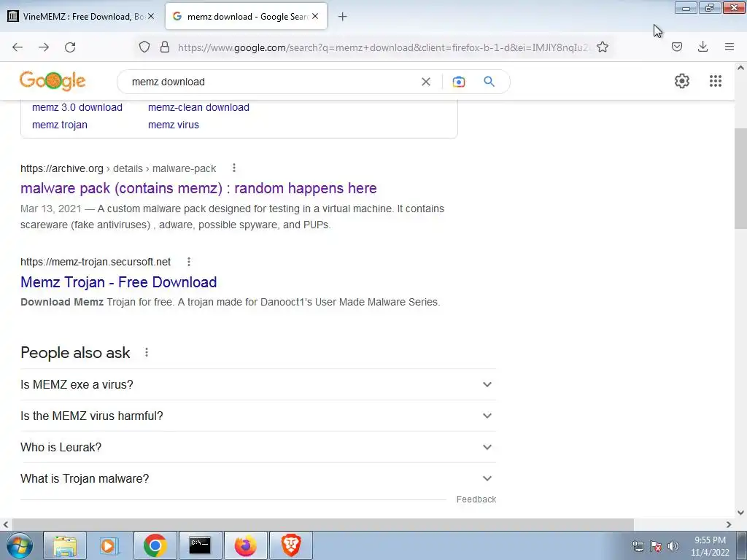Open Brave browser from taskbar
Image resolution: width=747 pixels, height=560 pixels.
(291, 545)
